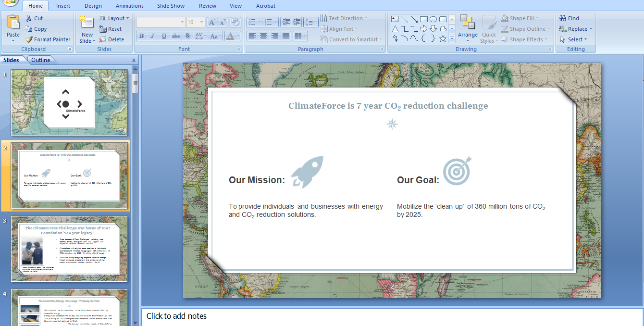Switch to the Insert ribbon tab
Screen dimensions: 644x326
pos(63,6)
